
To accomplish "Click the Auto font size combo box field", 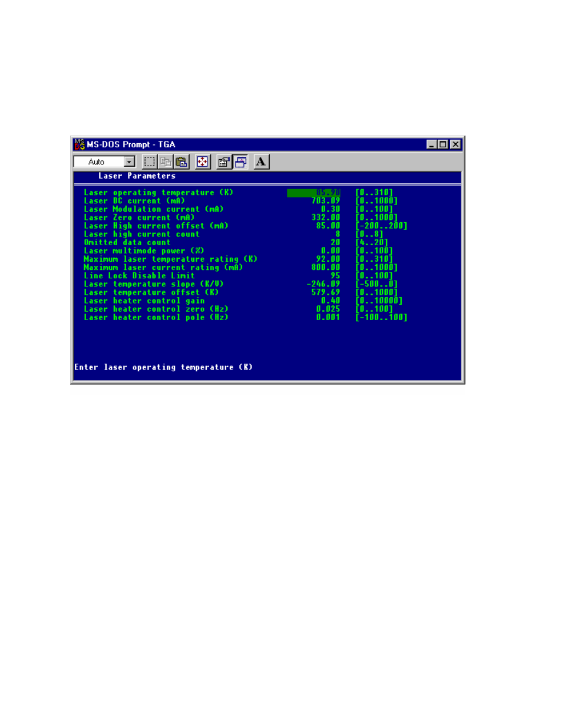I will (x=104, y=162).
